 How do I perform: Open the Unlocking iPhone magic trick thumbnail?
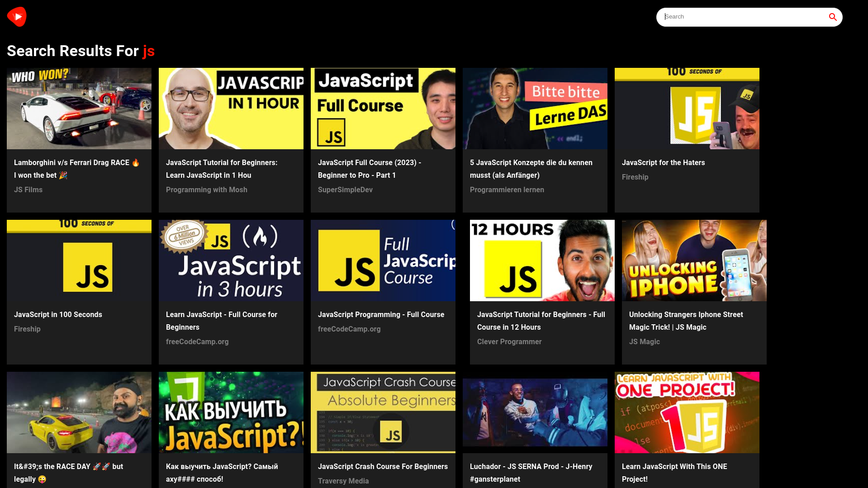694,261
